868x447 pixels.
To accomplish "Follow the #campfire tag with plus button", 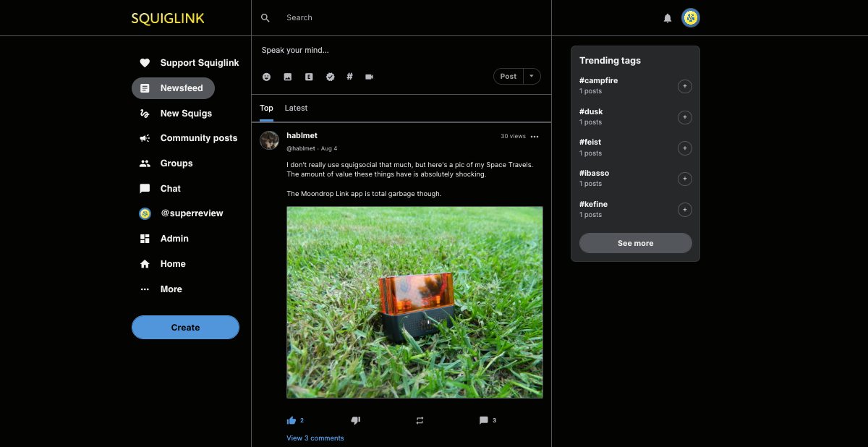I will point(684,87).
